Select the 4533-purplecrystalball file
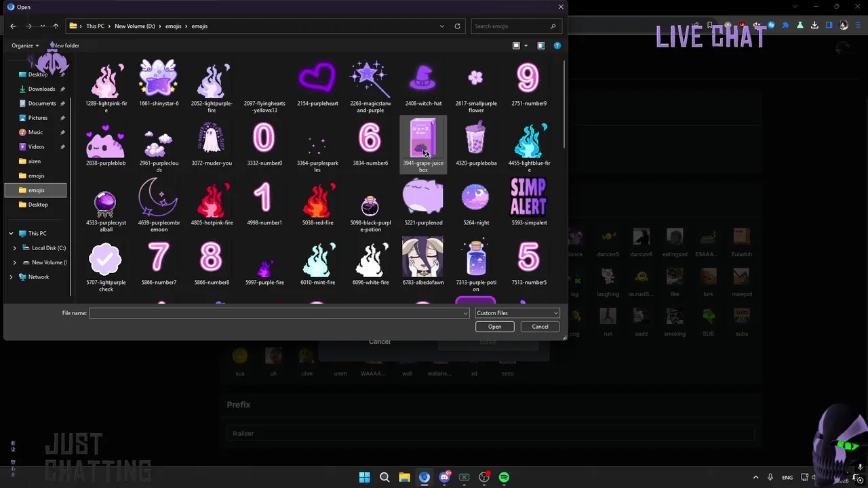The width and height of the screenshot is (868, 488). [x=106, y=205]
